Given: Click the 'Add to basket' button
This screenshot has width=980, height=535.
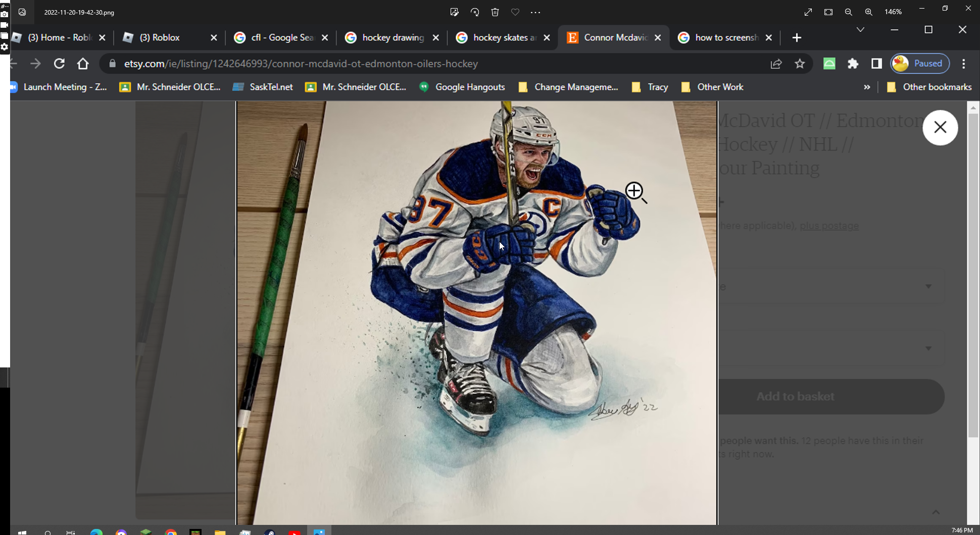Looking at the screenshot, I should (x=795, y=397).
